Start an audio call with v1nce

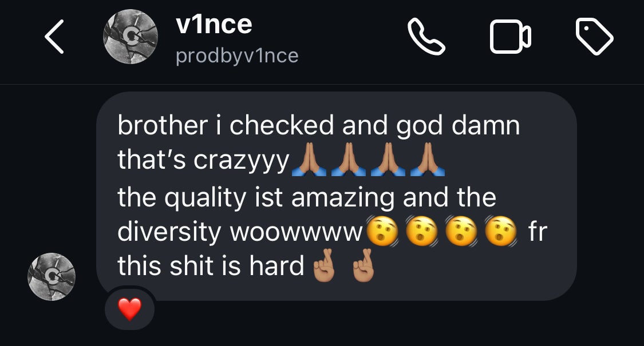coord(426,36)
